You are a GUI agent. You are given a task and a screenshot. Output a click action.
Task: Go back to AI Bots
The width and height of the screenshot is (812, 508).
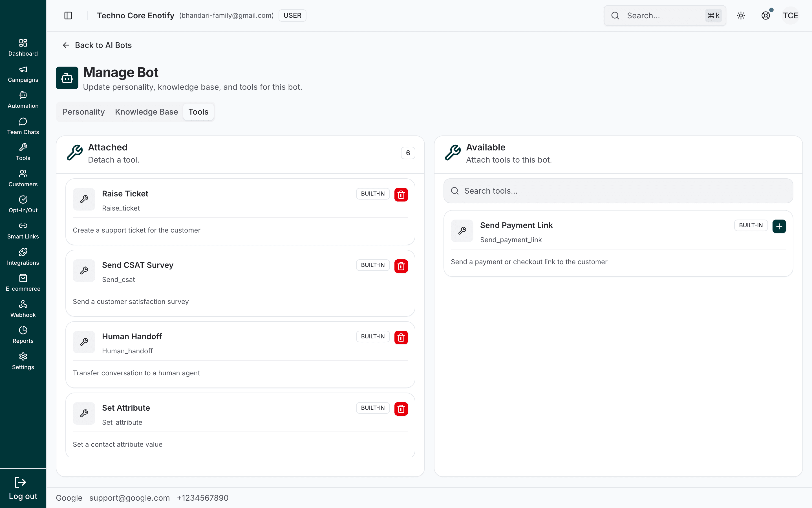pos(97,45)
